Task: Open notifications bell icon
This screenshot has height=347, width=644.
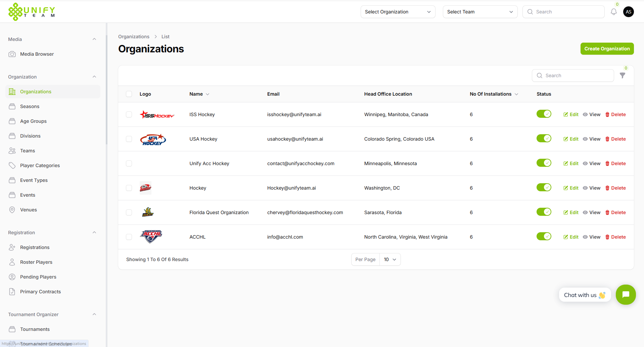Action: click(x=613, y=12)
